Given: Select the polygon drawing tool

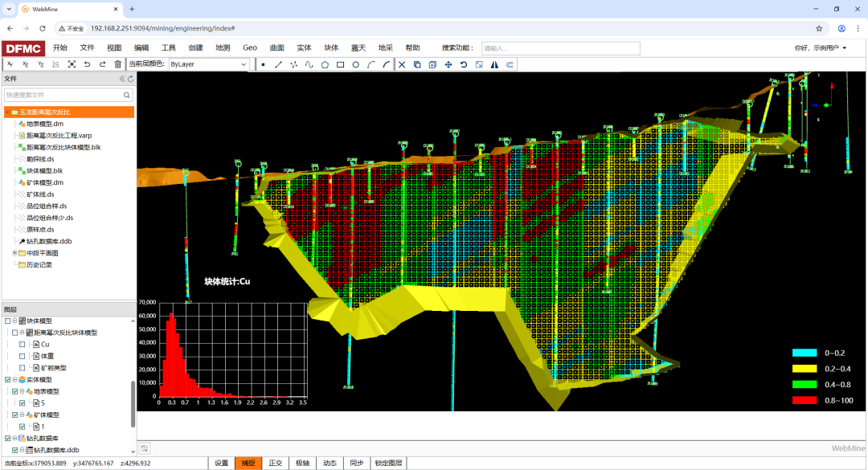Looking at the screenshot, I should [x=325, y=64].
